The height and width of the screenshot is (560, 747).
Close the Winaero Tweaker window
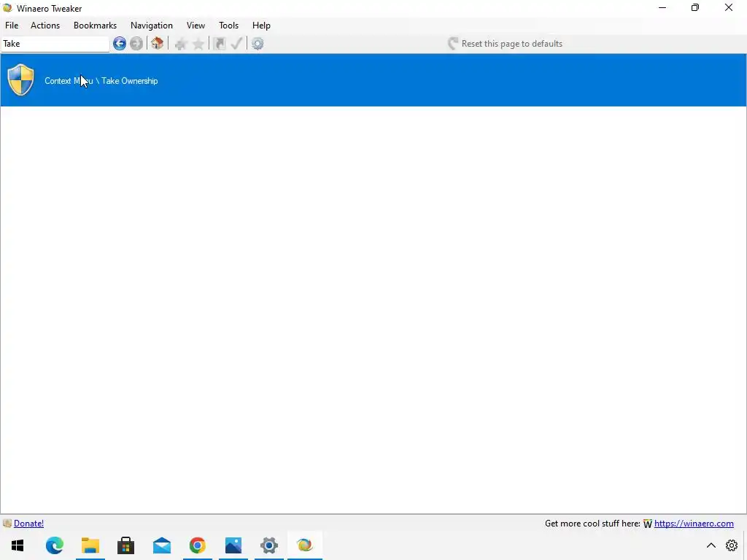(729, 7)
